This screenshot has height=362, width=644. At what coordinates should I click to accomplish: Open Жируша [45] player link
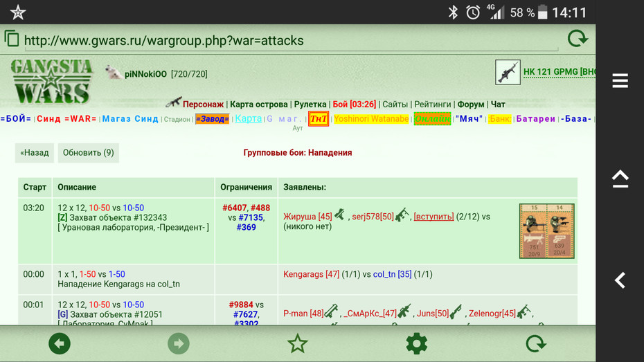307,216
